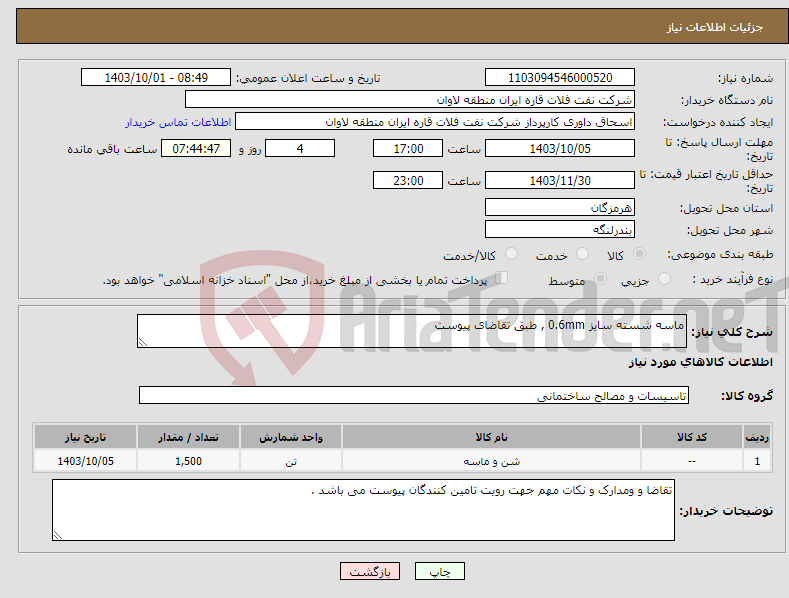
Task: Click the شماره نیاز field 1103094546000520
Action: [x=560, y=78]
